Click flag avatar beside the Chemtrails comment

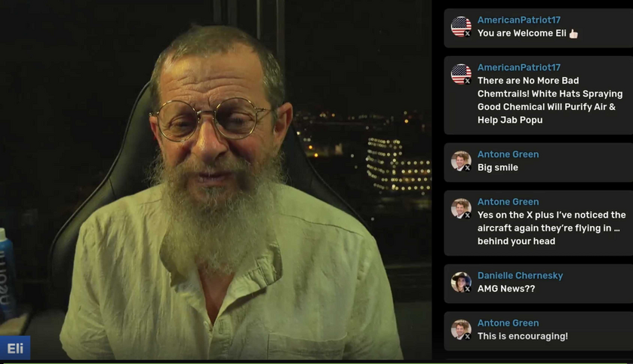pyautogui.click(x=461, y=74)
